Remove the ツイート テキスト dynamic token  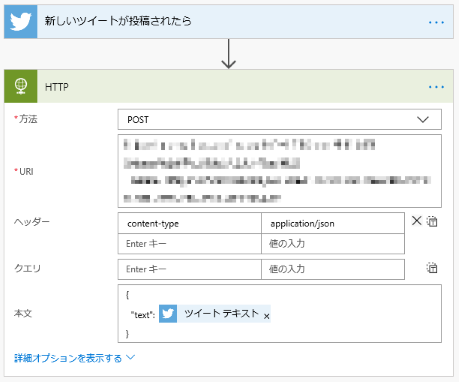266,316
